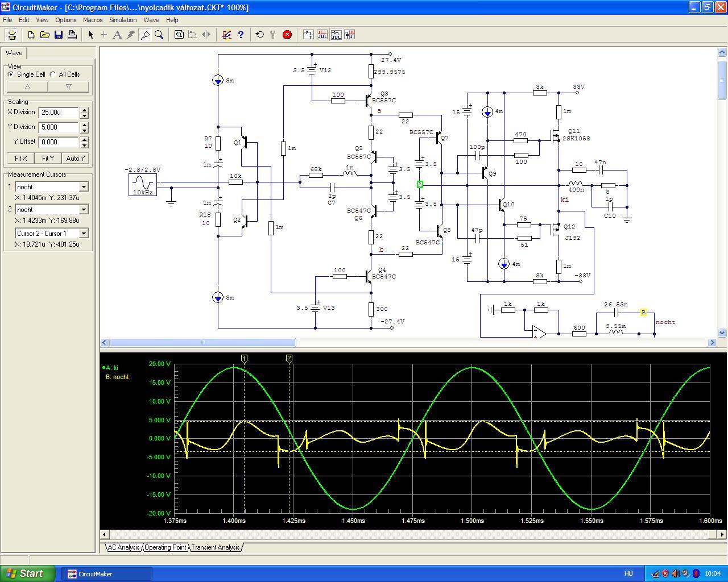
Task: Select the arrow pointer tool
Action: pyautogui.click(x=90, y=35)
